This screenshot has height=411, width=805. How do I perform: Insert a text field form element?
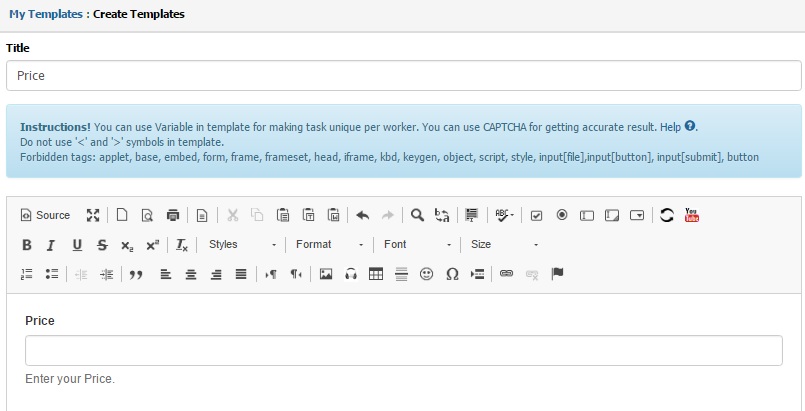587,215
